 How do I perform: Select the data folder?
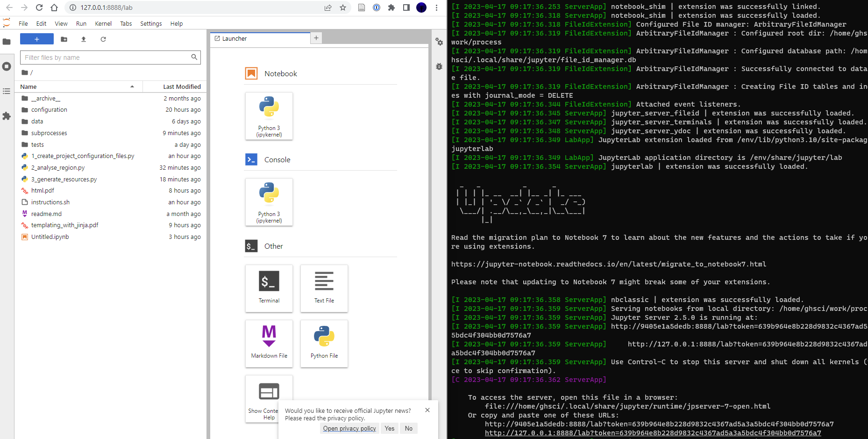pos(111,122)
